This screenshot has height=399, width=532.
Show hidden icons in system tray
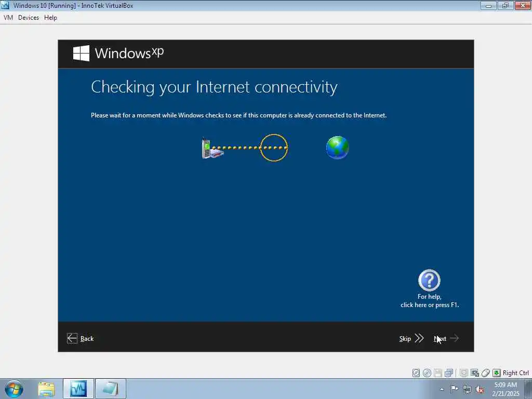[x=442, y=390]
